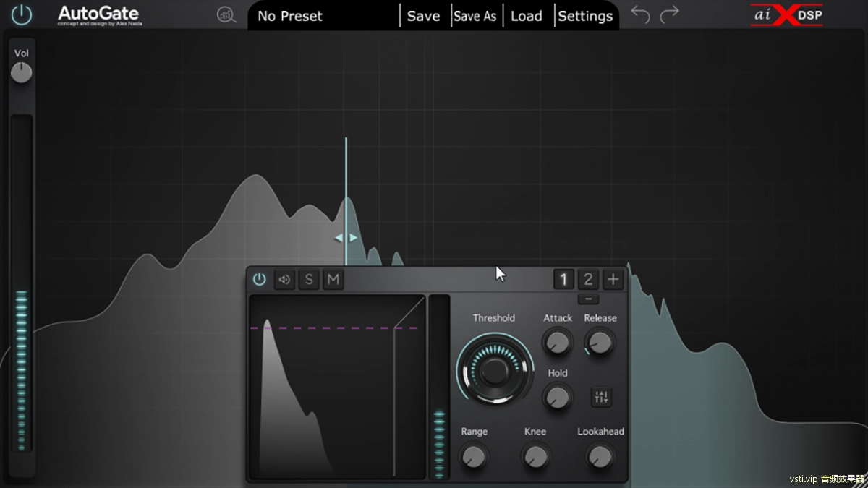Toggle the band power button

[259, 279]
